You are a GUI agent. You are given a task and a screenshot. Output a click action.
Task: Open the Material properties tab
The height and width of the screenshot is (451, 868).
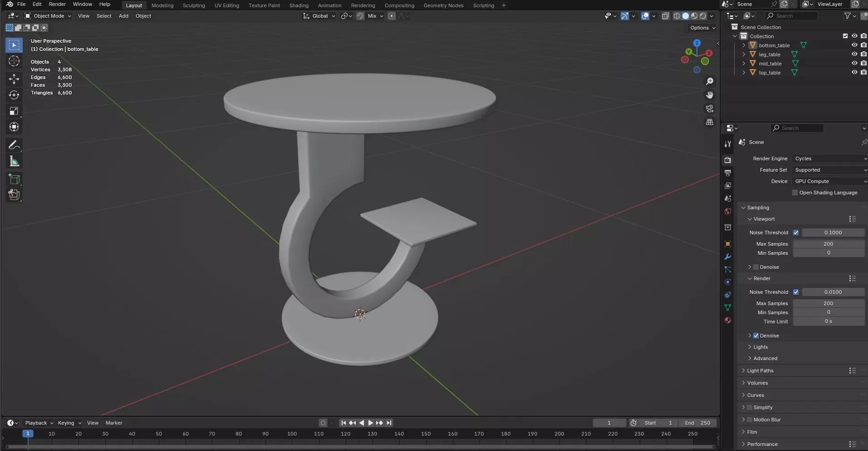click(728, 320)
